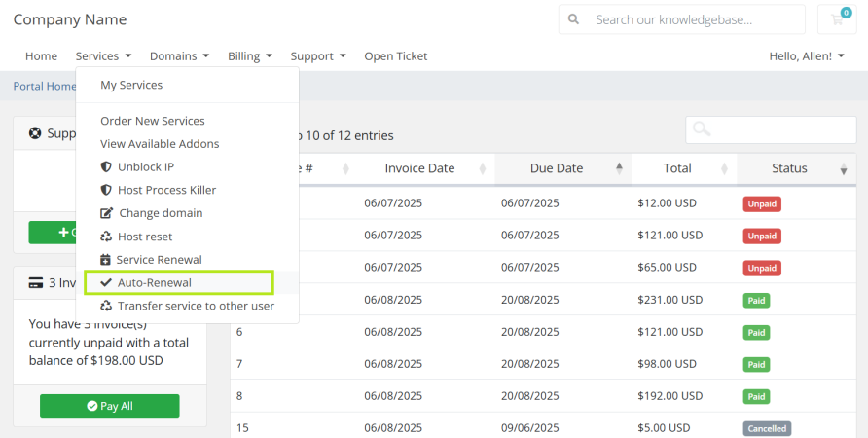Click the table search magnifier icon

click(702, 129)
